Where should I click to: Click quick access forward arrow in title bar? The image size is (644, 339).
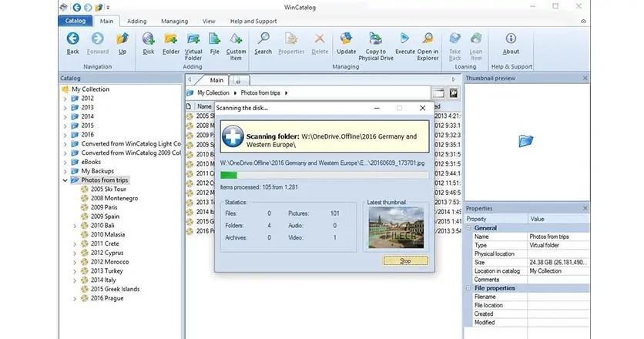click(88, 8)
